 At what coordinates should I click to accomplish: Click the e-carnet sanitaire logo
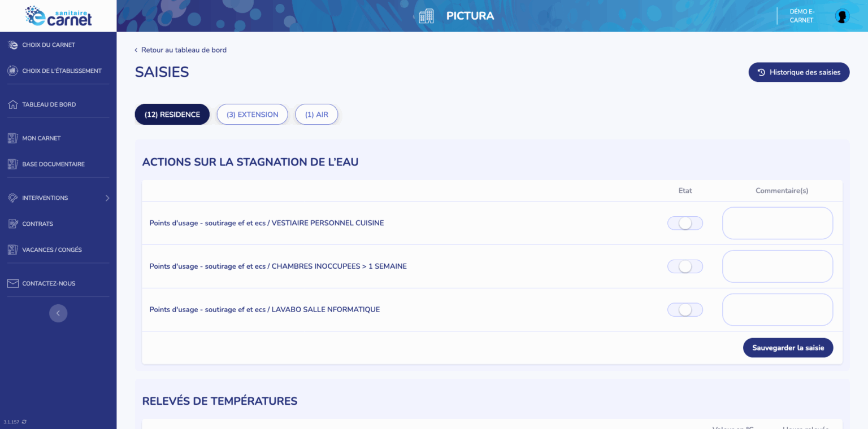click(x=58, y=16)
